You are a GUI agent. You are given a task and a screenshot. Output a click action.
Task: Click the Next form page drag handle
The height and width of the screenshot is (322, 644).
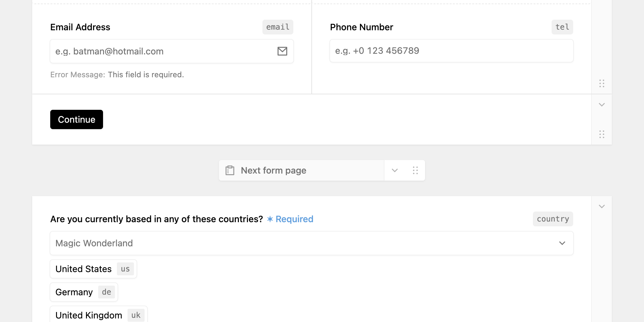coord(415,170)
